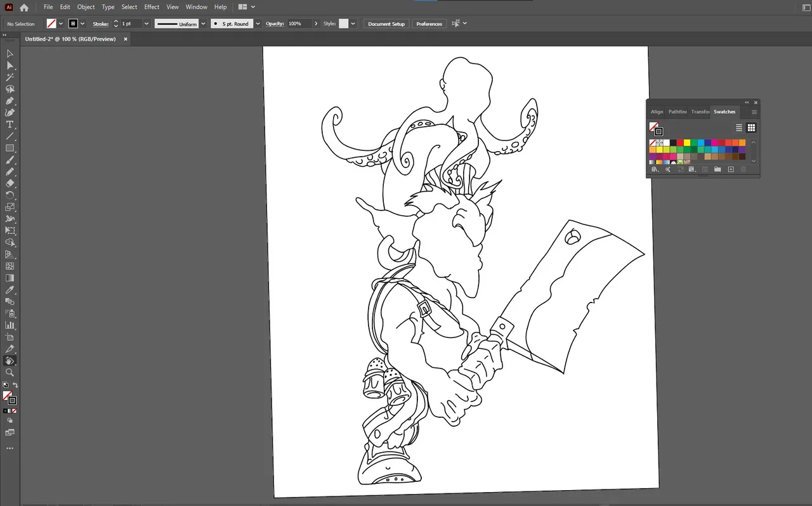Select the Mesh tool
This screenshot has width=812, height=506.
[x=10, y=266]
